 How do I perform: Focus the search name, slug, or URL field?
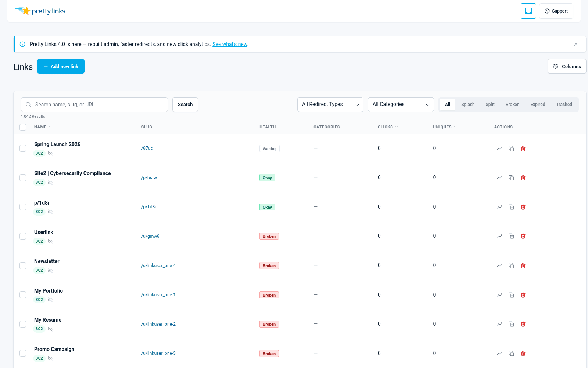point(94,105)
